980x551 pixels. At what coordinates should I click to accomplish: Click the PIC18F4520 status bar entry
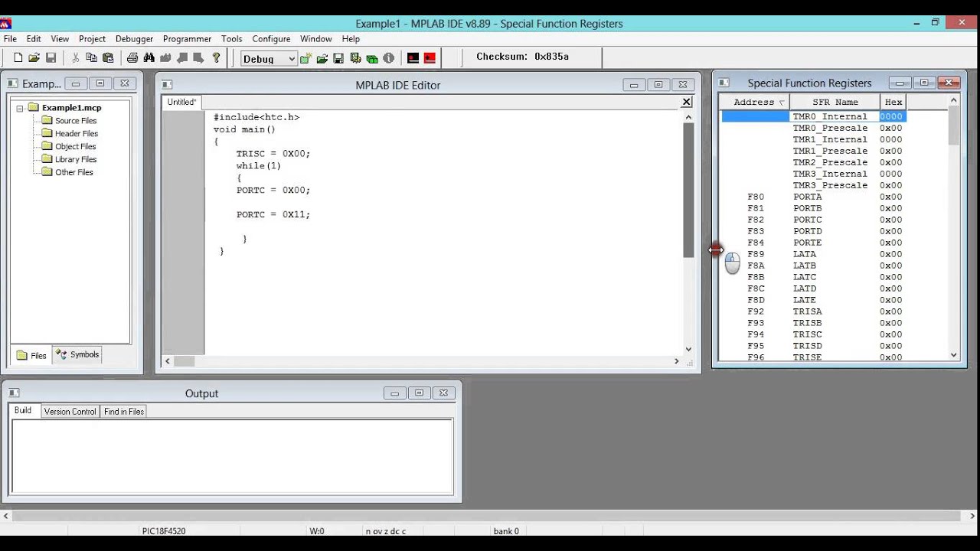(164, 531)
